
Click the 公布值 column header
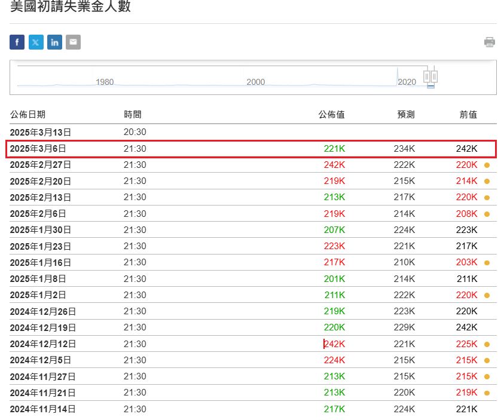(331, 115)
